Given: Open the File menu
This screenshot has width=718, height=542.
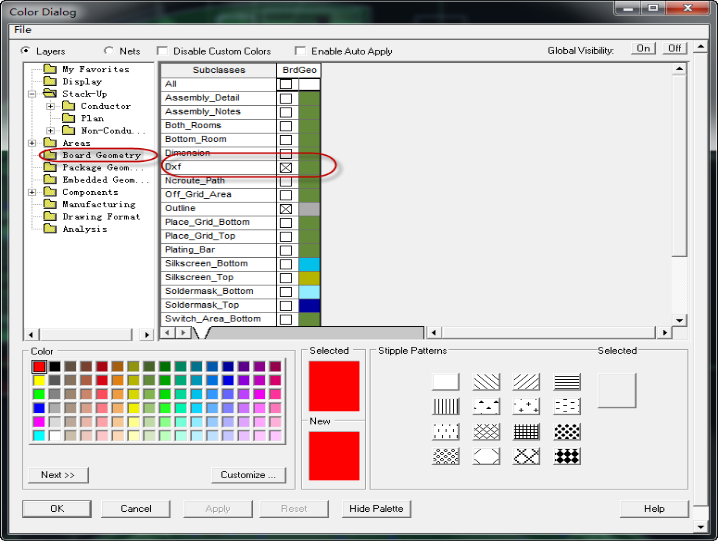Looking at the screenshot, I should pyautogui.click(x=22, y=30).
